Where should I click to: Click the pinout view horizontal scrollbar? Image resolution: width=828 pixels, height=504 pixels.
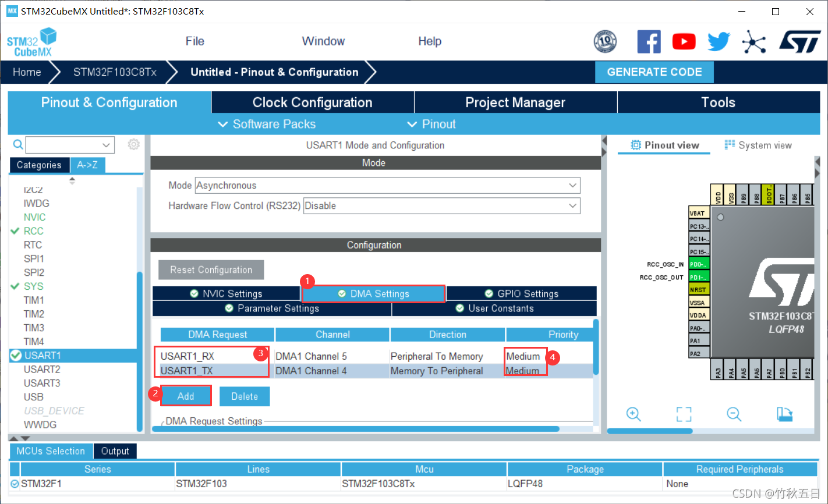click(650, 431)
